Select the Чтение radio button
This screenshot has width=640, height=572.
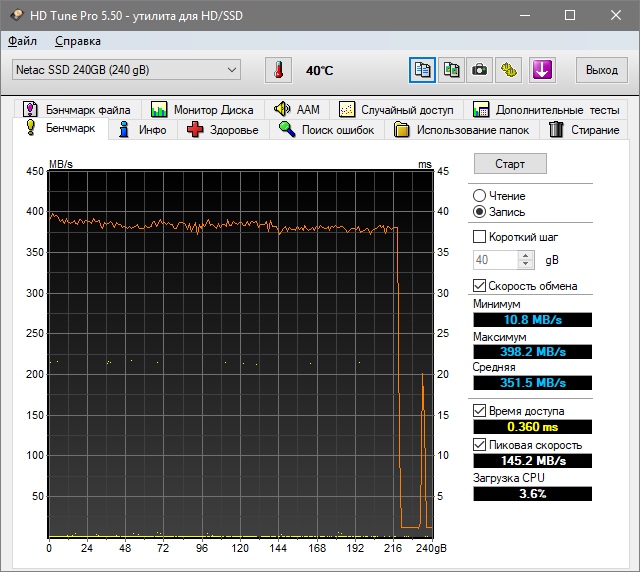click(x=479, y=196)
